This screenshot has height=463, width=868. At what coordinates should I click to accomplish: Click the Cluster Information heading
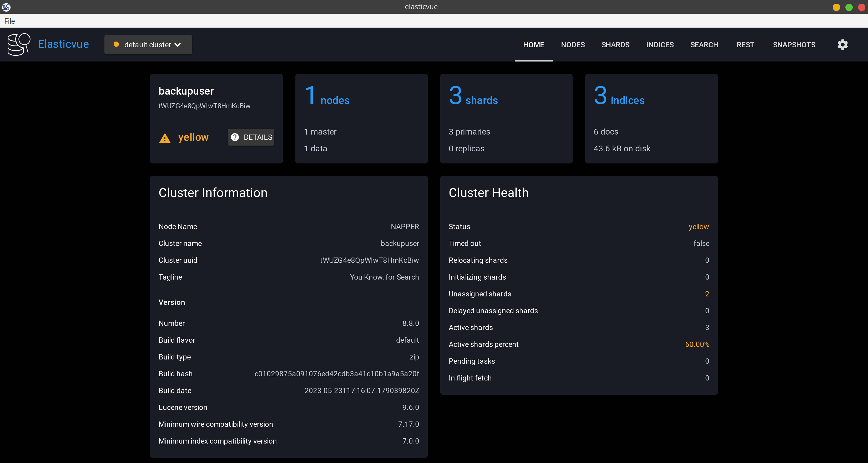(213, 193)
